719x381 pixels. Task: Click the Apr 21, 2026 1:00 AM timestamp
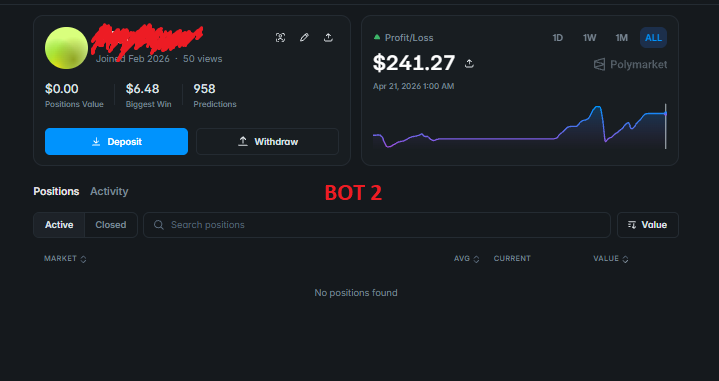(x=414, y=86)
